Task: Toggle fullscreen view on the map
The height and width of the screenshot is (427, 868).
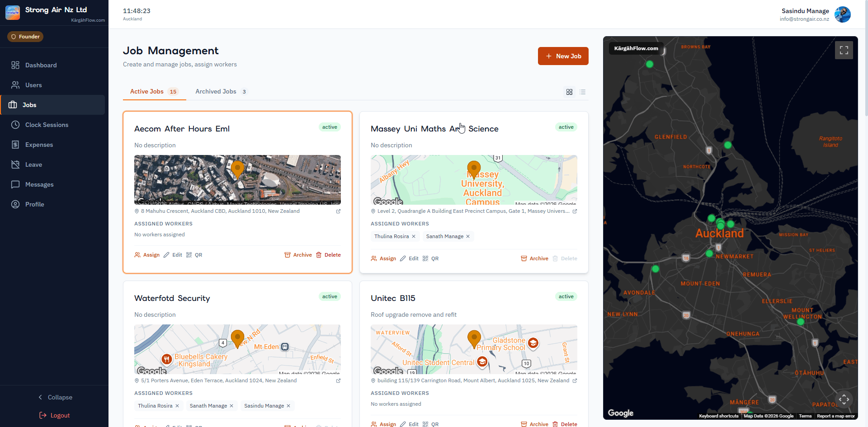Action: [x=844, y=50]
